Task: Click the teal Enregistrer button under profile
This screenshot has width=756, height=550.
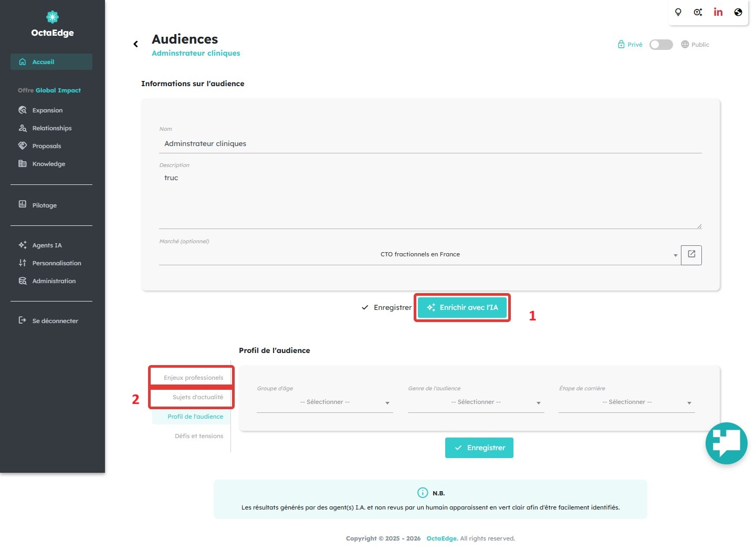Action: pyautogui.click(x=479, y=448)
